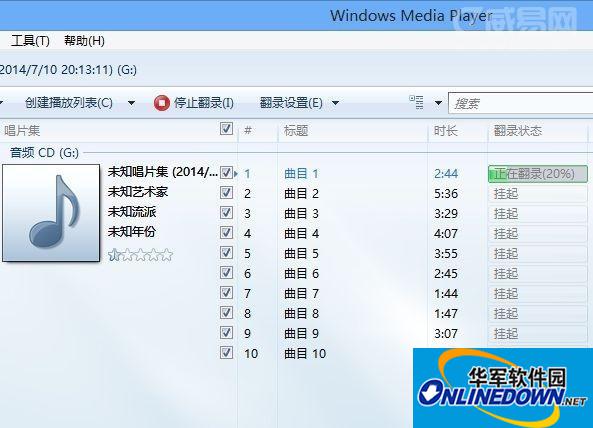Click the 2:44 duration of track 1
The image size is (593, 428).
pyautogui.click(x=446, y=174)
